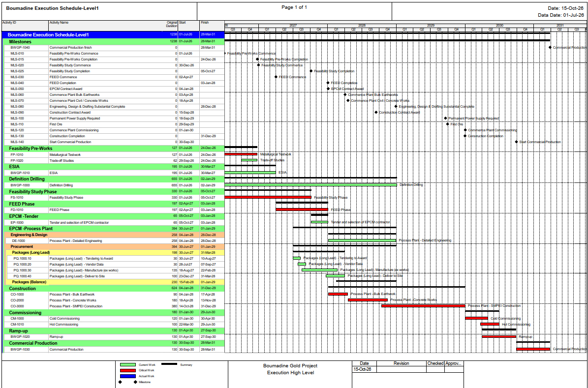Click activity ID MLS-050
Viewport: 588px width, 388px height.
(x=17, y=89)
